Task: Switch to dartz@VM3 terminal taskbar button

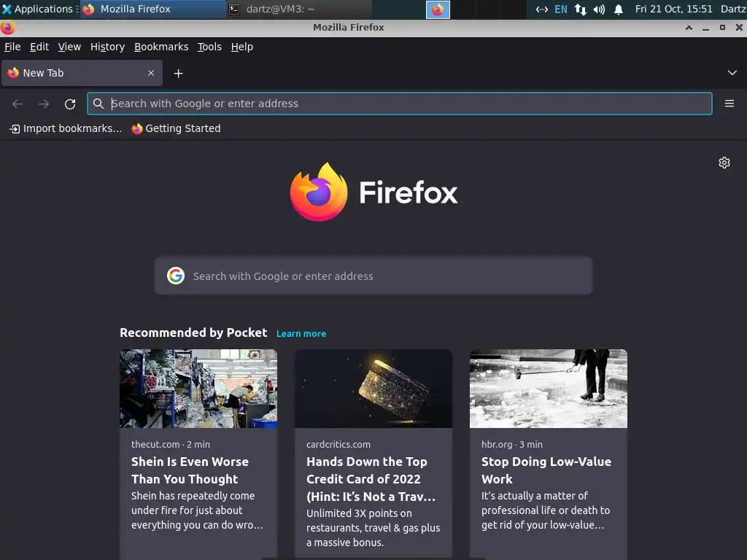Action: pos(299,9)
